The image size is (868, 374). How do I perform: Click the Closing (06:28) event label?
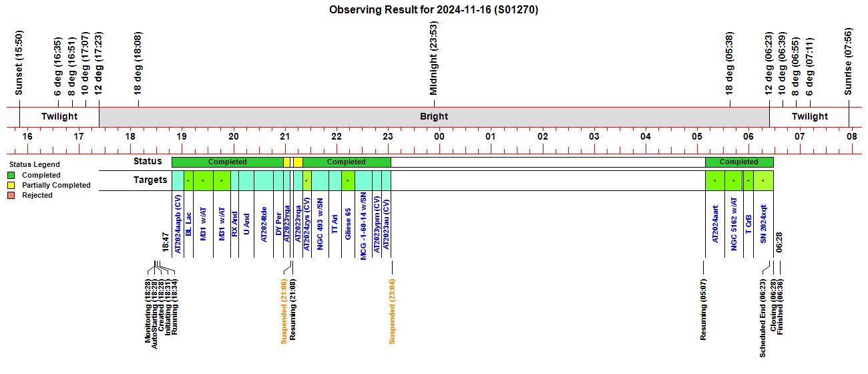tap(773, 305)
